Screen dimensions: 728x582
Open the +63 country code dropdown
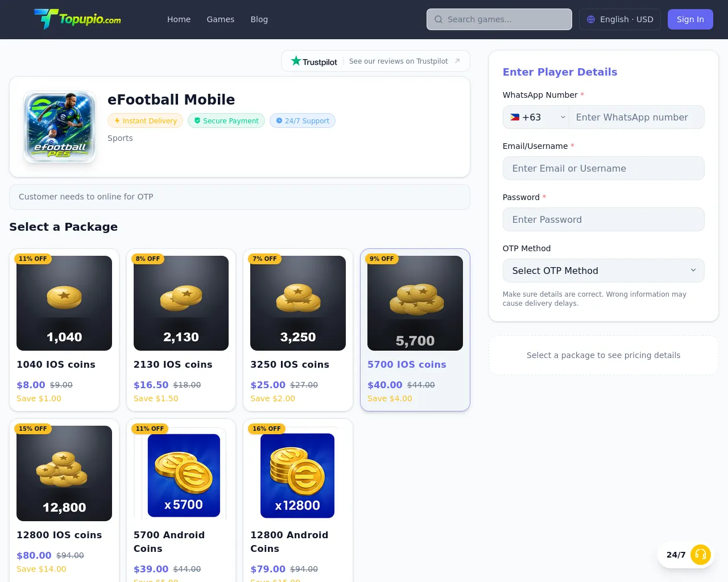pyautogui.click(x=536, y=117)
